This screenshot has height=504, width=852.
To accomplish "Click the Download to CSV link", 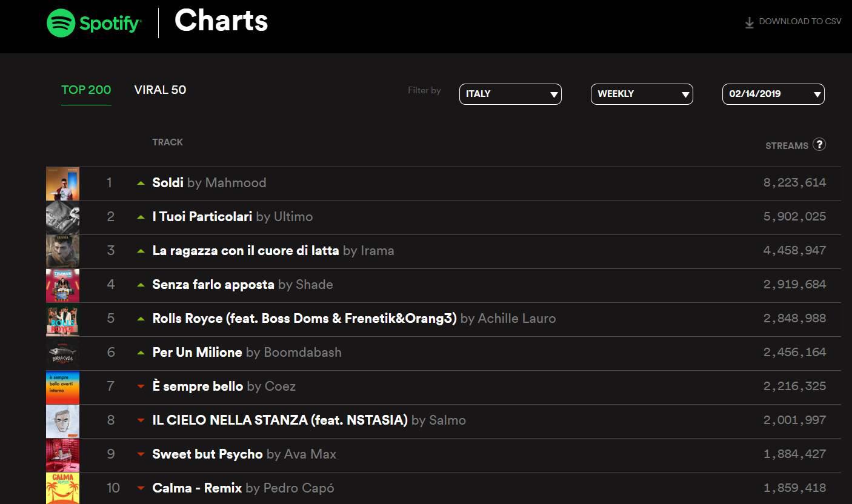I will [799, 21].
